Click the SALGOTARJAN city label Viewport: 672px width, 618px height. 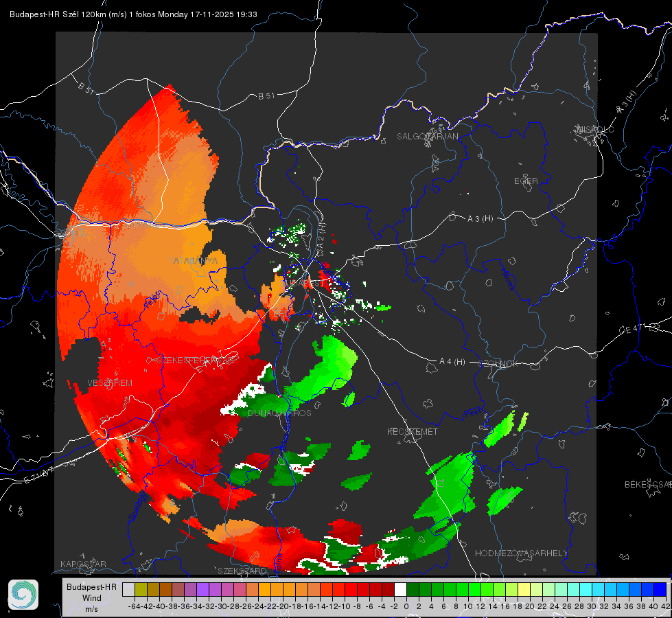(x=427, y=137)
